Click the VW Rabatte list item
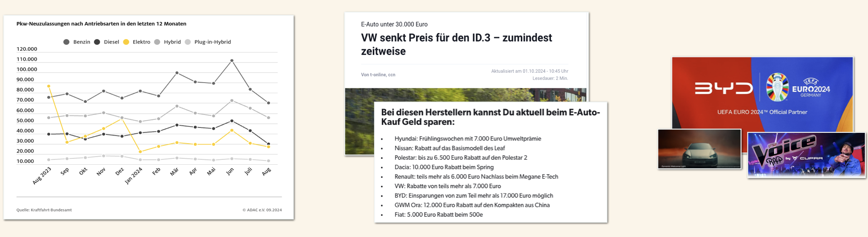 click(447, 186)
